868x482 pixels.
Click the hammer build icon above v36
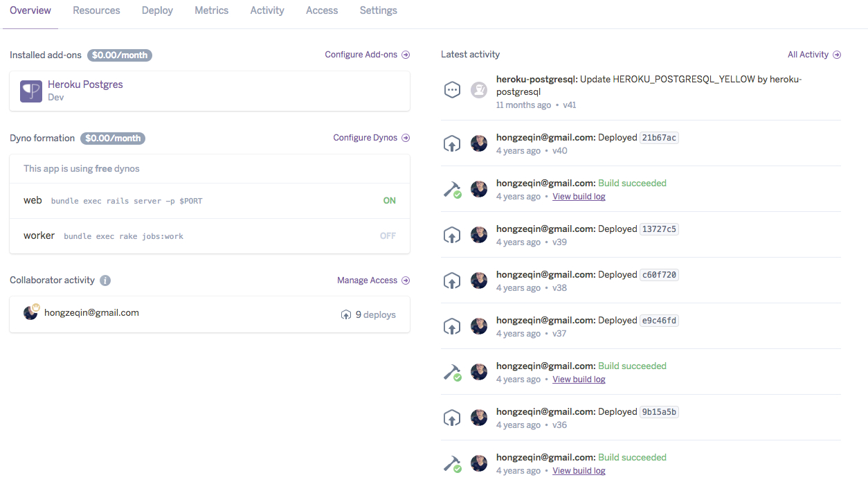(x=452, y=373)
